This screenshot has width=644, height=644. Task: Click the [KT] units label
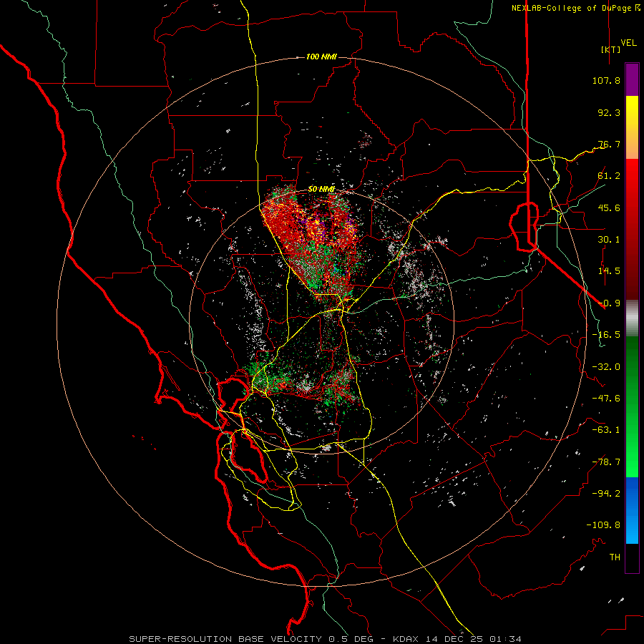[611, 49]
